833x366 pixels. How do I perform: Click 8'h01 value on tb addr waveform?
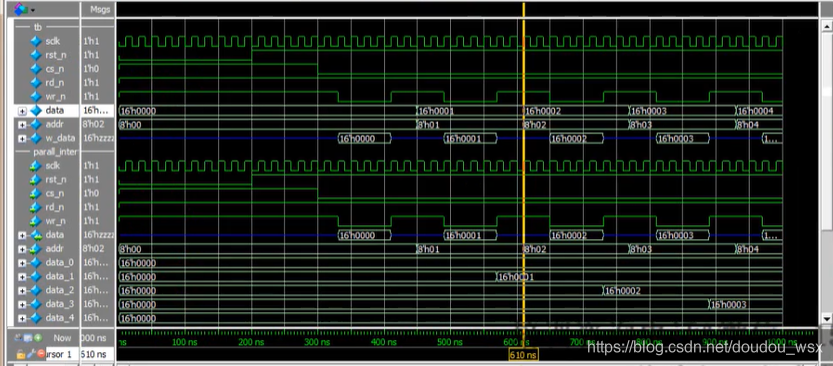click(428, 125)
